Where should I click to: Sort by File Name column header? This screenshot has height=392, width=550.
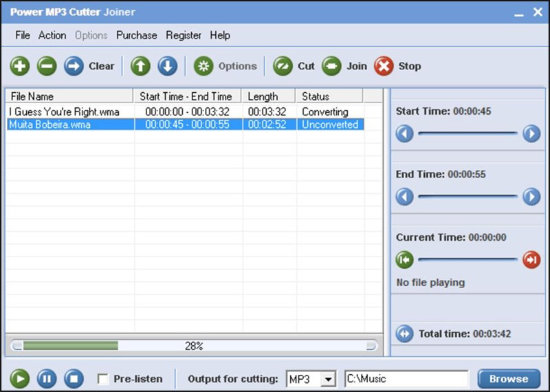(69, 96)
